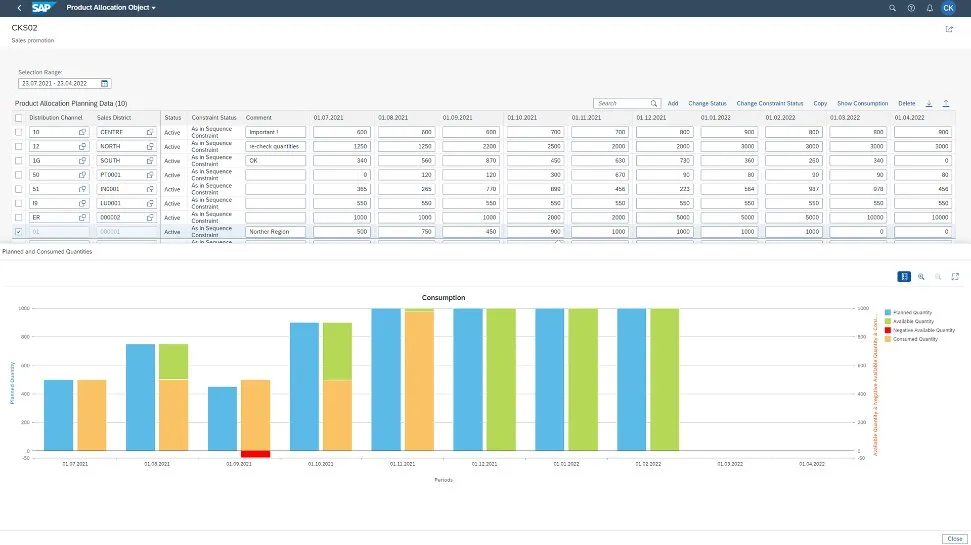Click the Add link above the table
Viewport: 971px width, 545px height.
[x=673, y=103]
